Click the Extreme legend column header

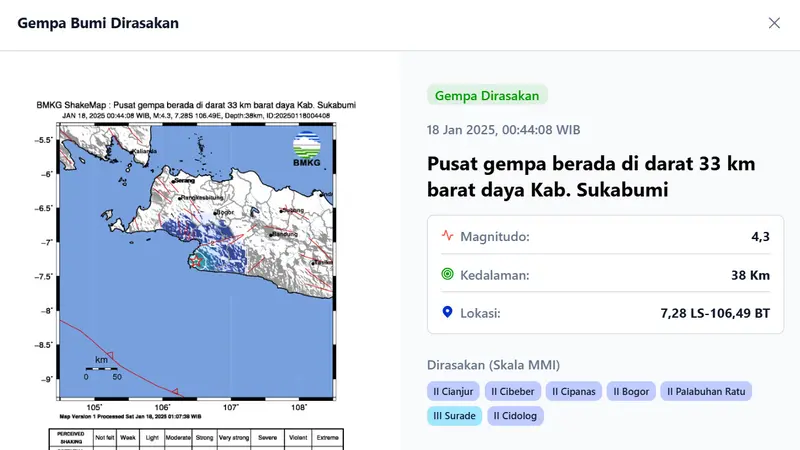[327, 438]
